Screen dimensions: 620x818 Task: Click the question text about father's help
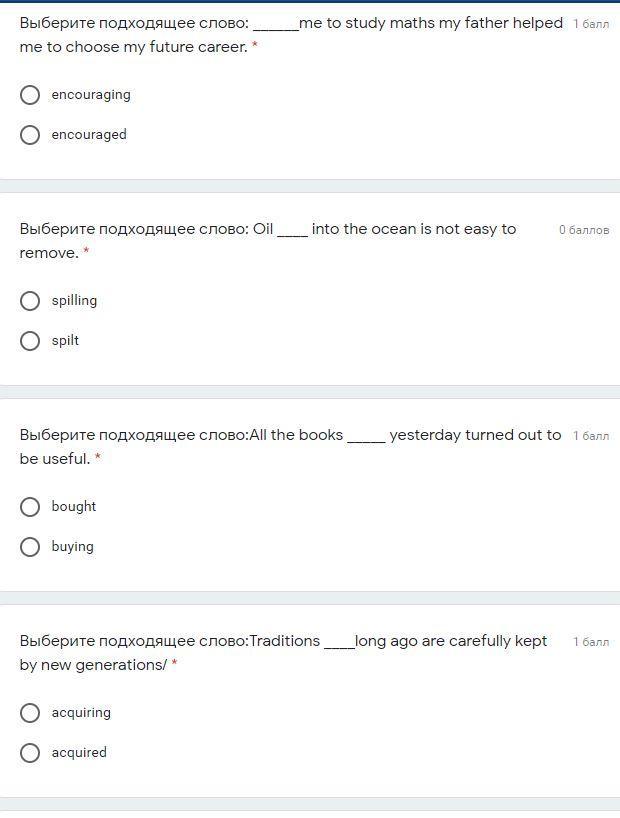coord(290,34)
